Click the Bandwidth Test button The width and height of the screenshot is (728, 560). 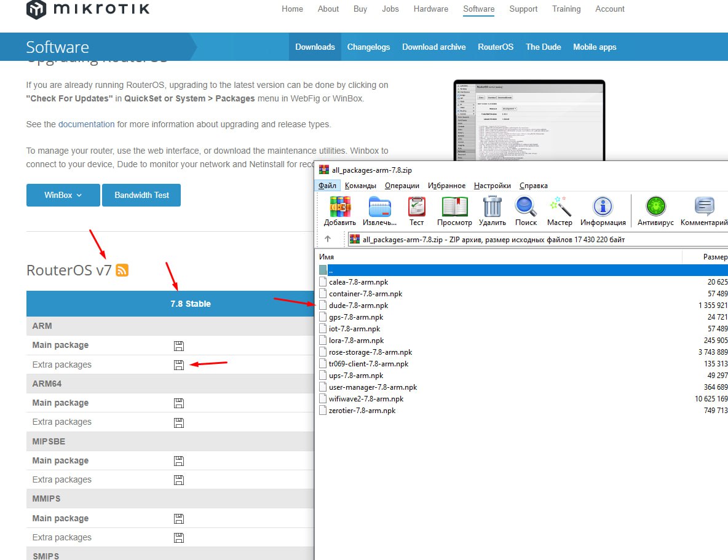141,195
